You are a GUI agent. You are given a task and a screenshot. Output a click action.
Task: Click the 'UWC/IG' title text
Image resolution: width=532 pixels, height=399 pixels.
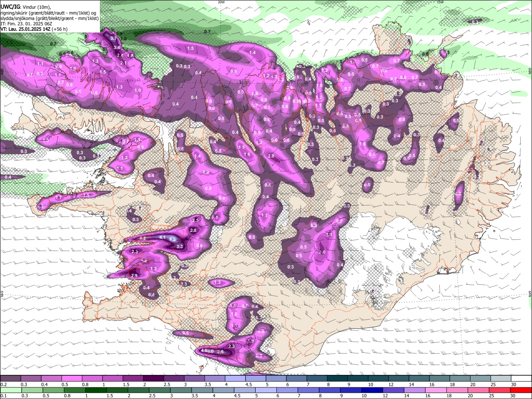[x=10, y=6]
